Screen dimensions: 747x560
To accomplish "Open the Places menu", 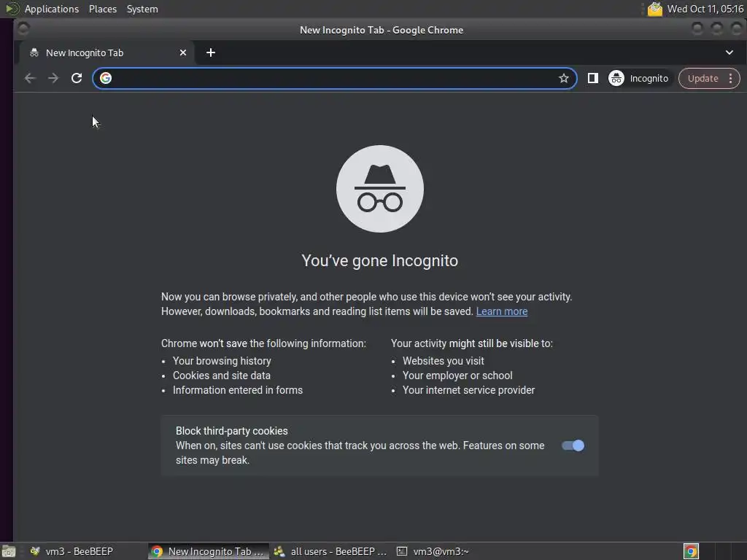I will coord(102,9).
